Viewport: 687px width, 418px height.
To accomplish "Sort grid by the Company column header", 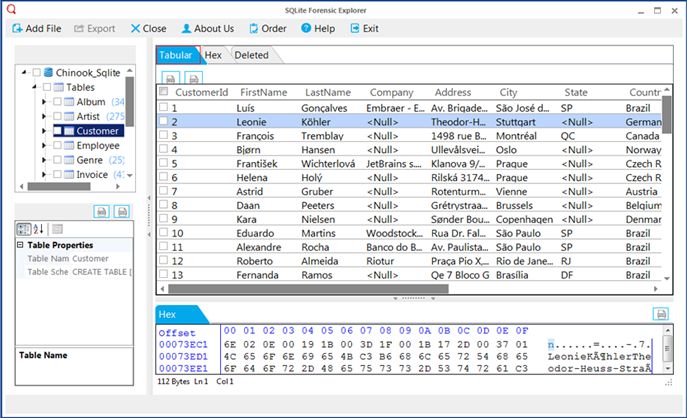I will click(391, 92).
